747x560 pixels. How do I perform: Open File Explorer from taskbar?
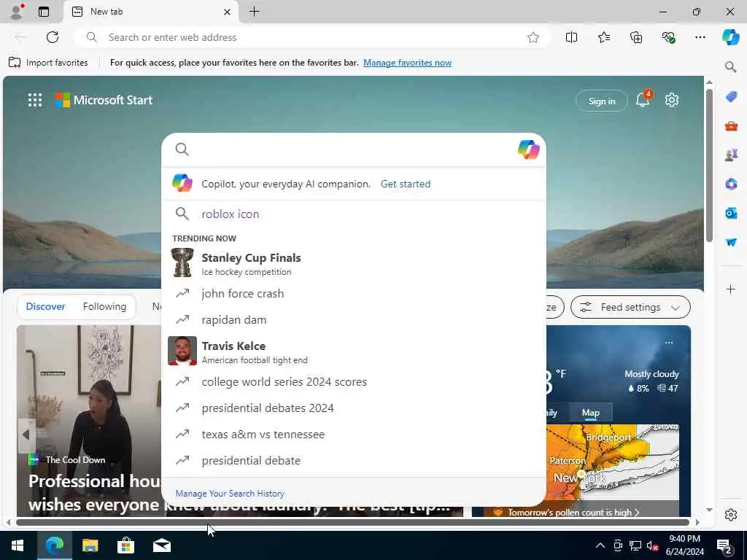(x=90, y=545)
